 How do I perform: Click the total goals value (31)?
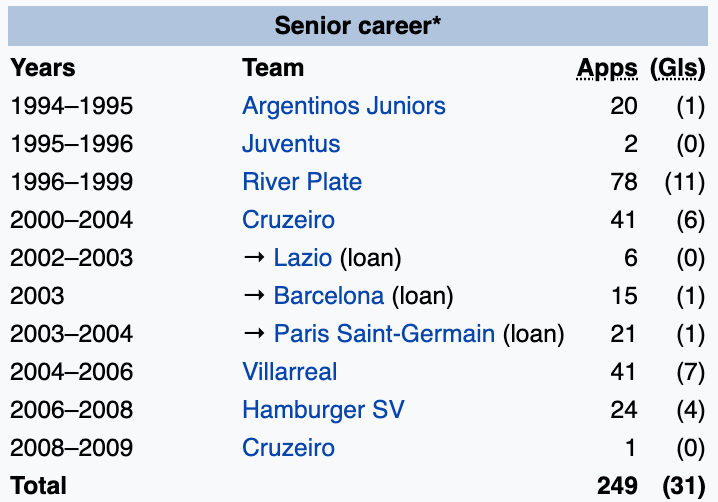coord(683,486)
